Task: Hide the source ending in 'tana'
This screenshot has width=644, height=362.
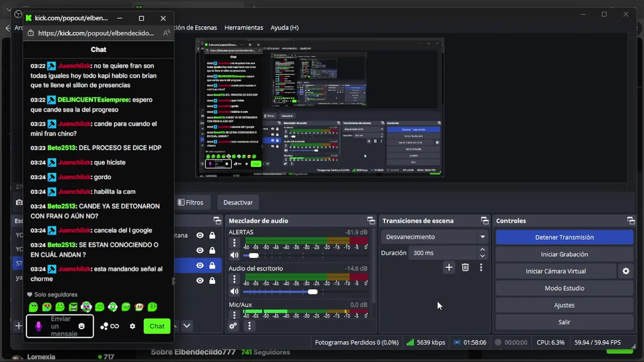Action: pos(200,235)
